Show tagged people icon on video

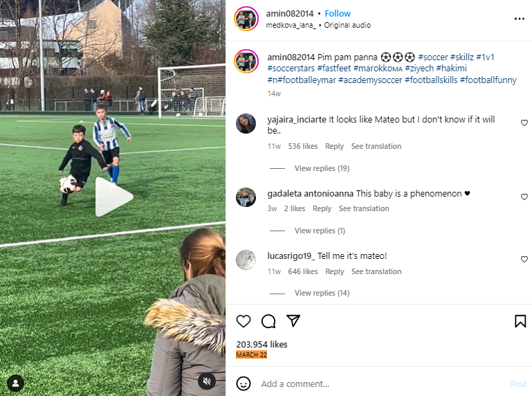coord(15,383)
